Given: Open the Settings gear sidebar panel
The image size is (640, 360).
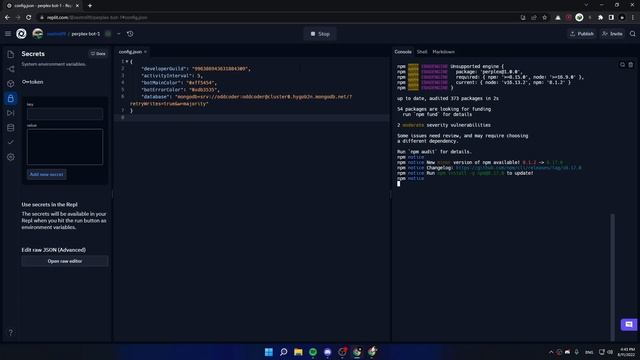Looking at the screenshot, I should (11, 157).
